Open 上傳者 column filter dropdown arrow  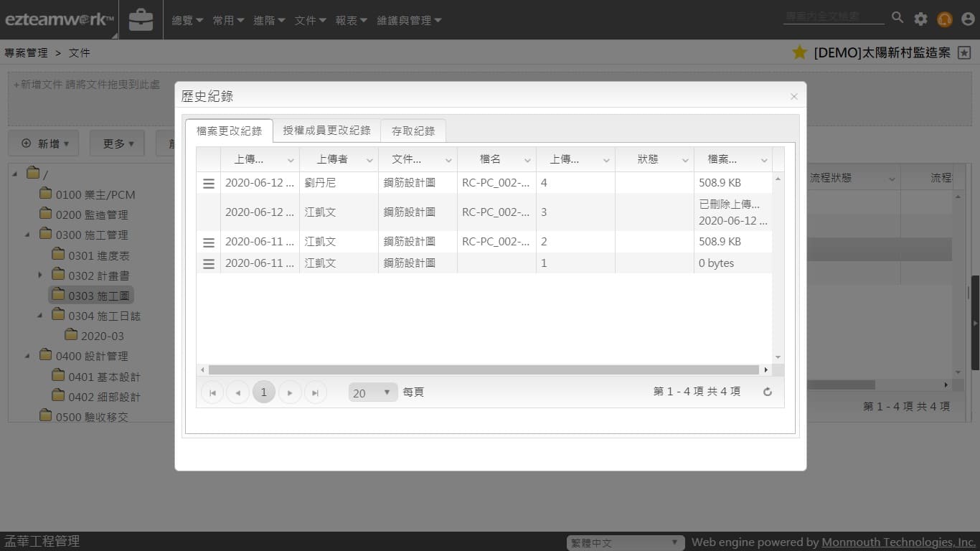369,160
